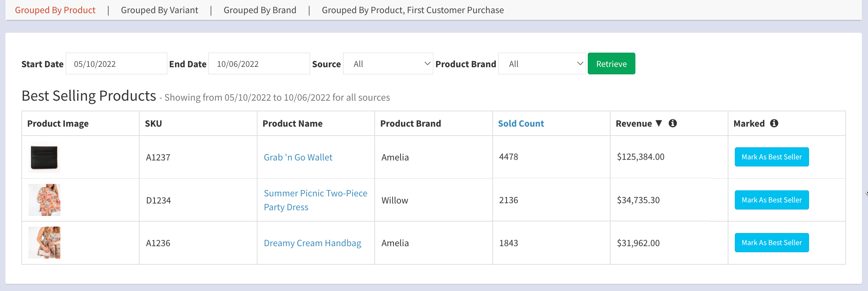Click the End Date input field
The width and height of the screenshot is (868, 291).
click(x=259, y=64)
